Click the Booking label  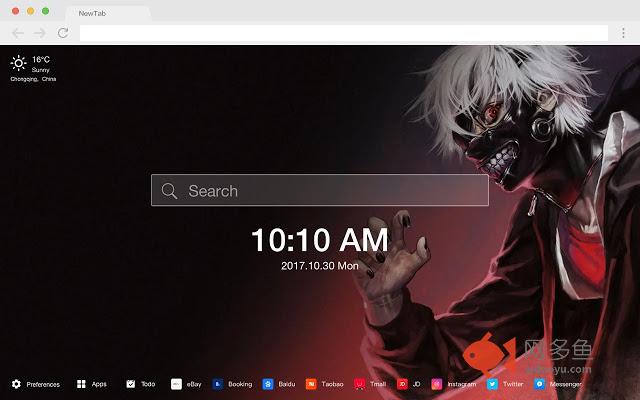[240, 384]
